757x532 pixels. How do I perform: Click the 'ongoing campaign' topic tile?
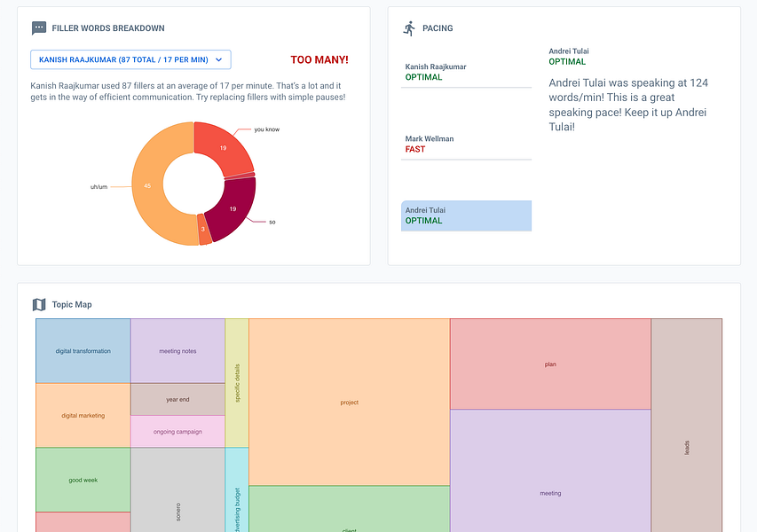tap(177, 432)
